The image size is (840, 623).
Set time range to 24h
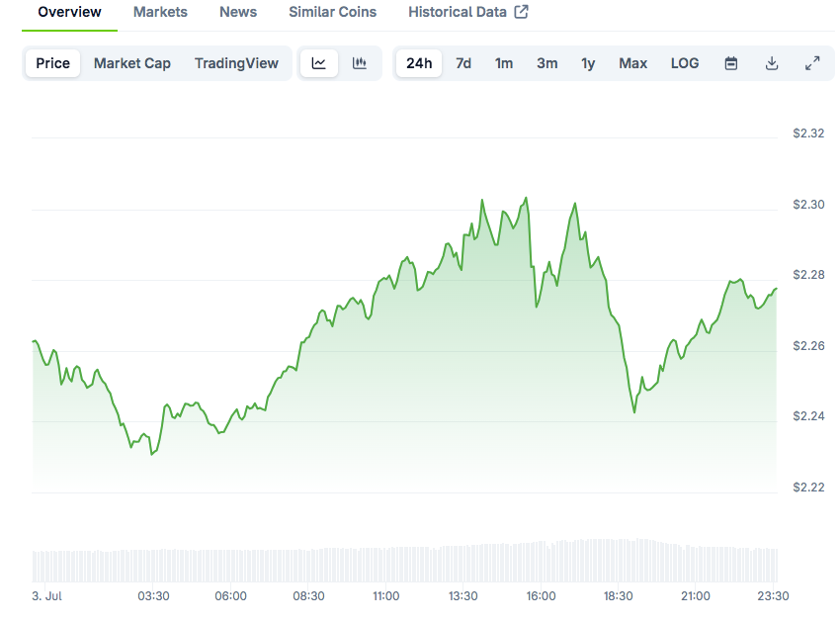419,63
